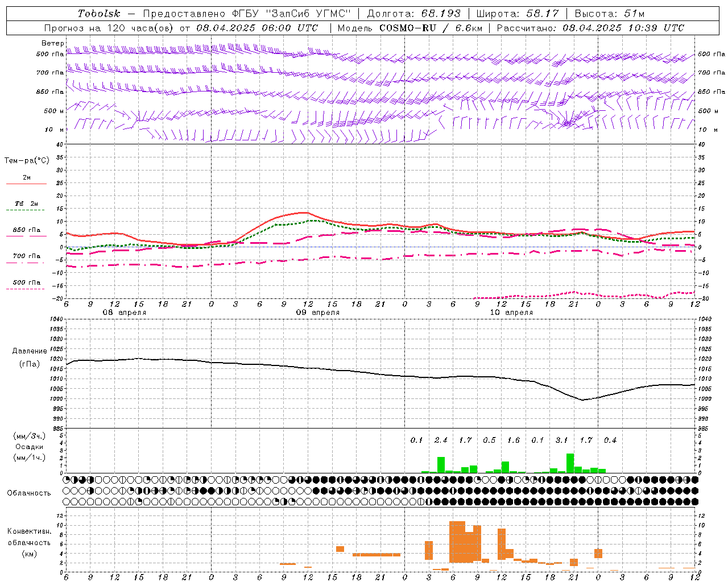Click the 'Высота: 51м' elevation text
This screenshot has width=728, height=582.
610,14
